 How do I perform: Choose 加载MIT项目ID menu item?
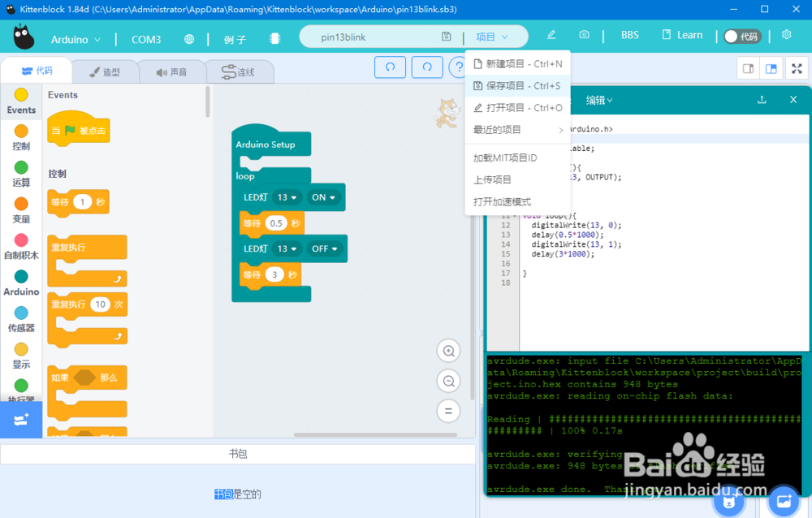point(518,158)
